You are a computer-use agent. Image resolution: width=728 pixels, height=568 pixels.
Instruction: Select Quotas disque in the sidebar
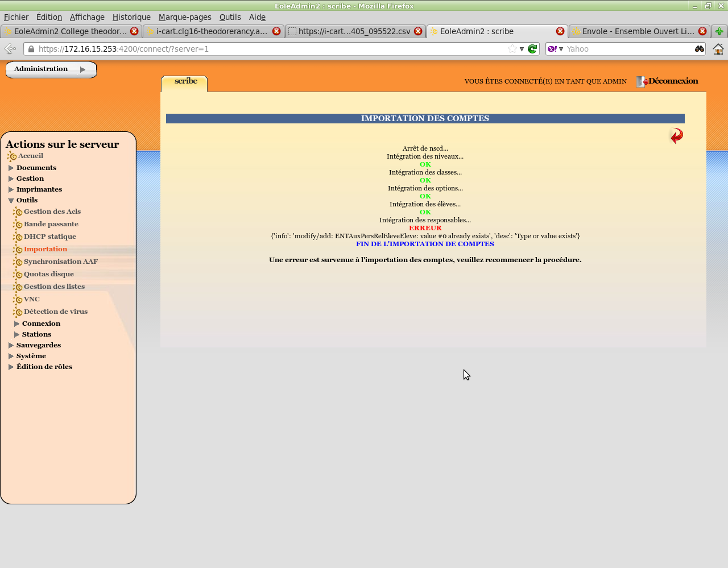pyautogui.click(x=48, y=274)
